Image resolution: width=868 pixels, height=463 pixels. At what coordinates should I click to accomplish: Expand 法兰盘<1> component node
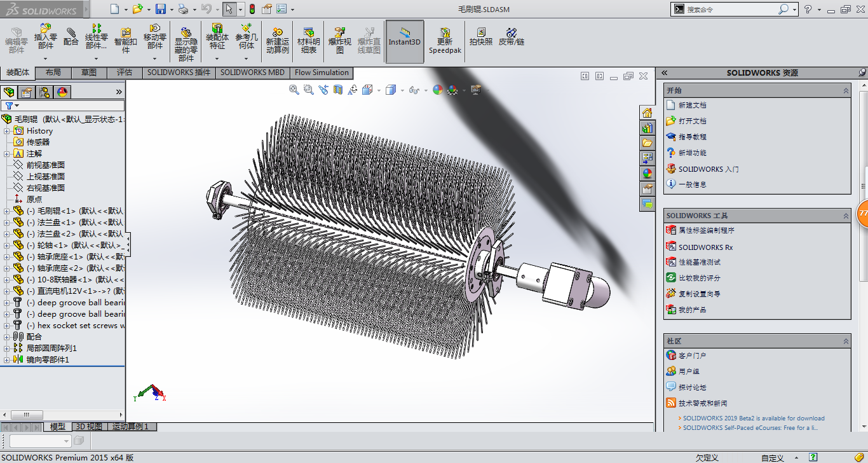tap(7, 223)
